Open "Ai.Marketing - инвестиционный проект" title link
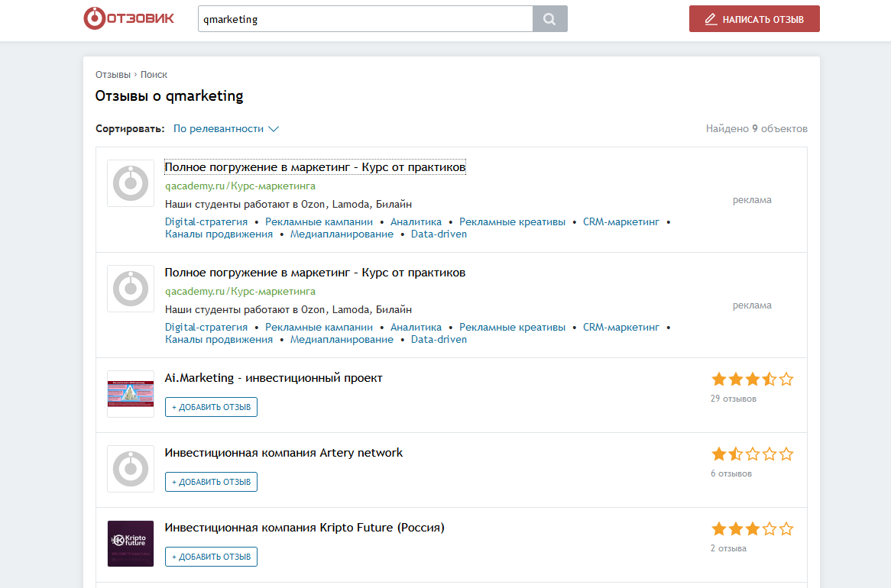 click(274, 378)
